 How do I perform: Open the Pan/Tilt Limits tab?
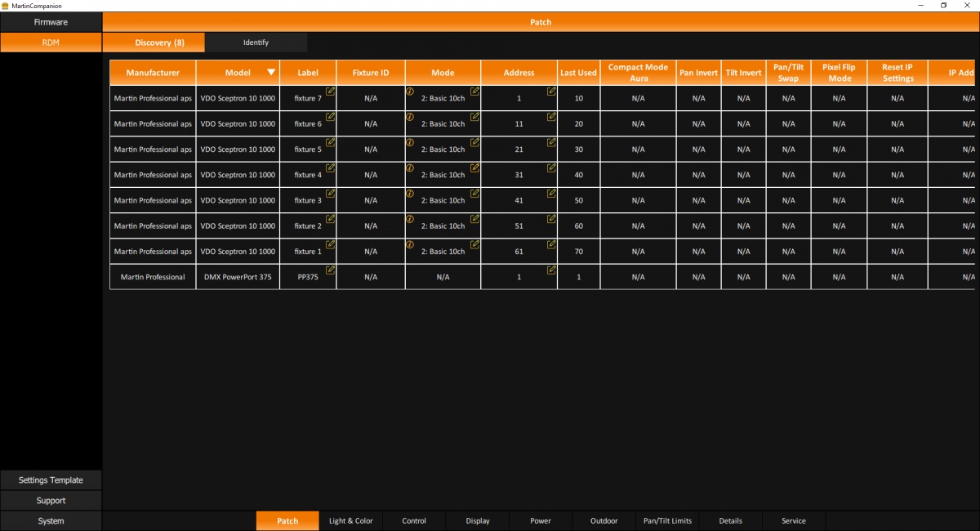pyautogui.click(x=667, y=521)
